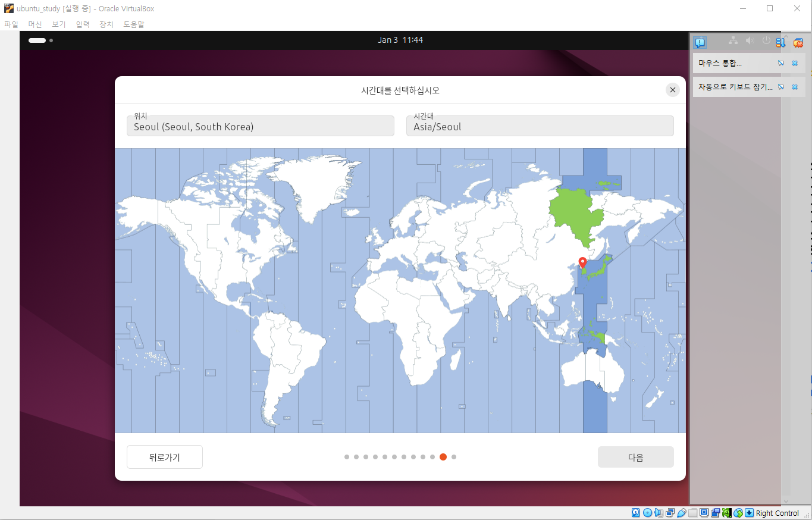Click the Right Control host key label
The height and width of the screenshot is (520, 812).
coord(777,513)
